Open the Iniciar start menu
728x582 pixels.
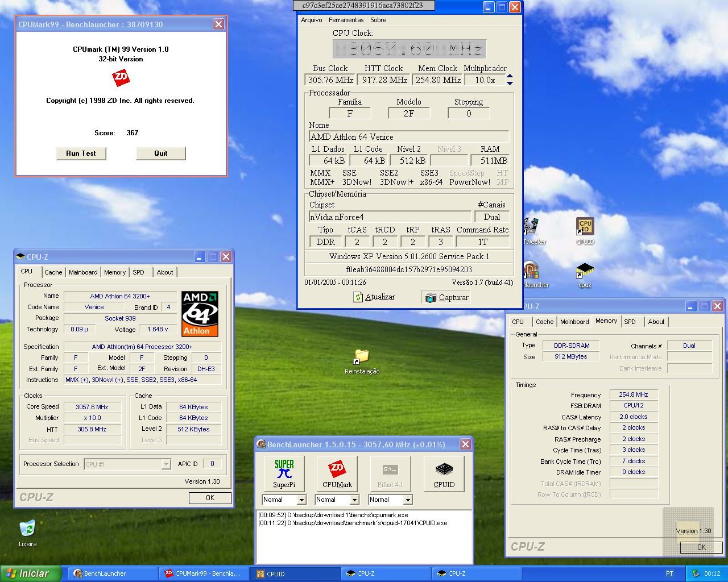click(x=30, y=573)
